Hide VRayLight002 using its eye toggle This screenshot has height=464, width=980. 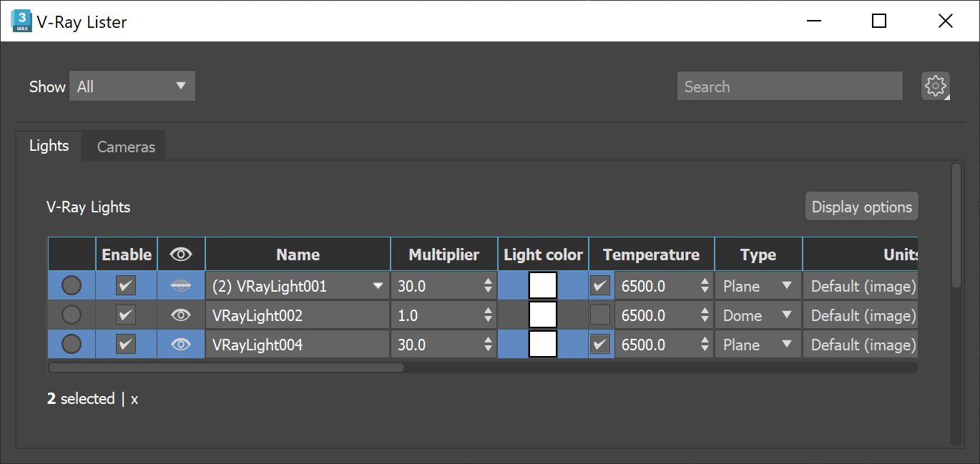(x=180, y=315)
